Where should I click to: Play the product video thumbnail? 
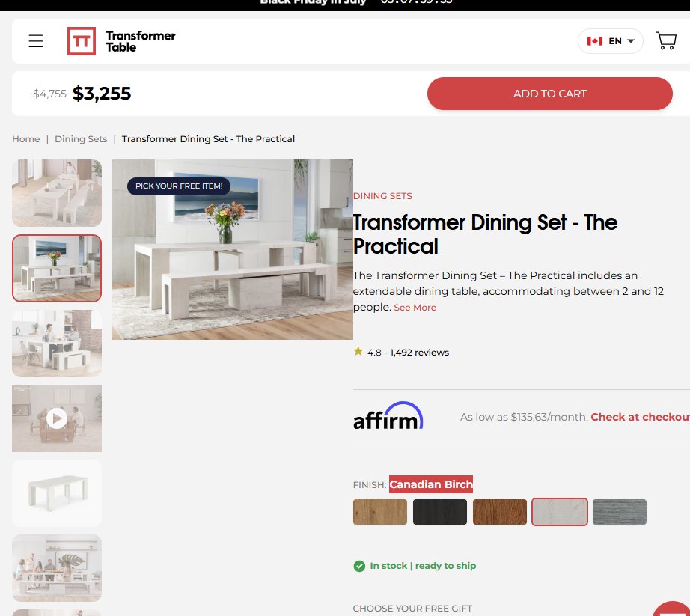coord(57,418)
